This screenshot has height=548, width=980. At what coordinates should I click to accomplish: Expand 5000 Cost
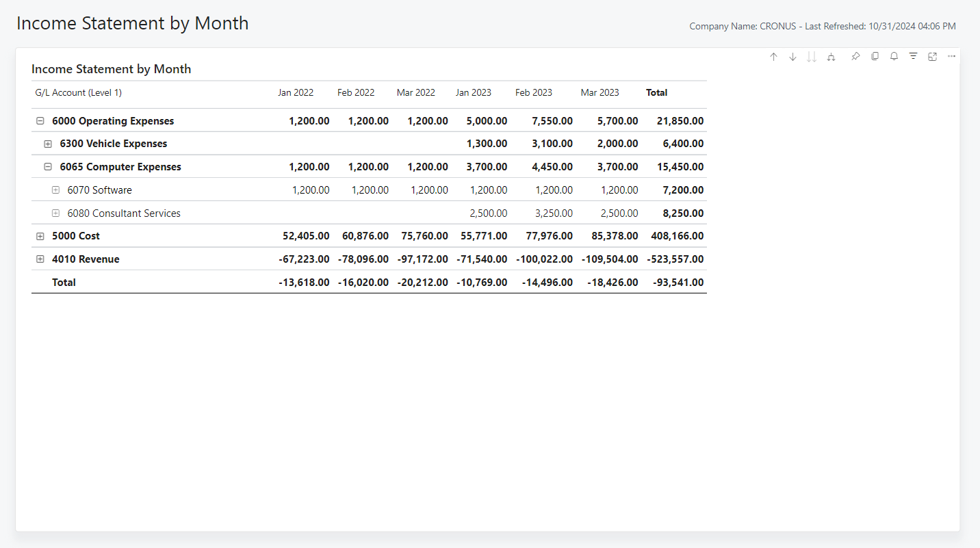tap(40, 235)
